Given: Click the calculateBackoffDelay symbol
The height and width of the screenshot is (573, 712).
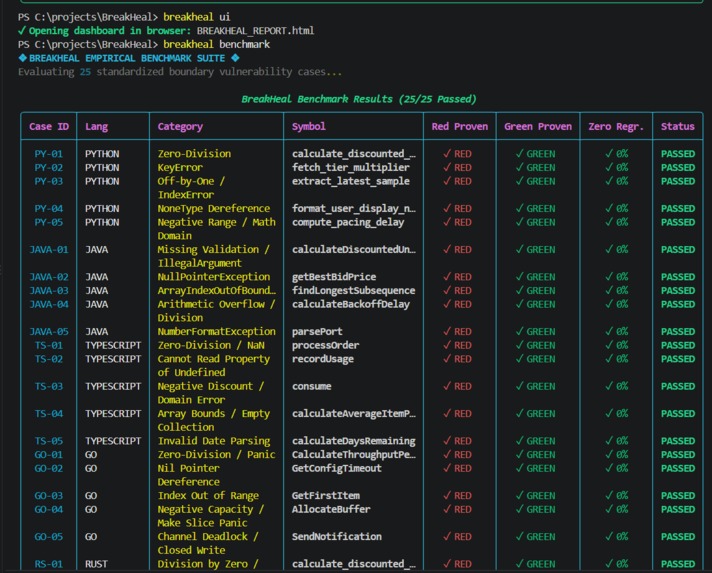Looking at the screenshot, I should tap(351, 304).
